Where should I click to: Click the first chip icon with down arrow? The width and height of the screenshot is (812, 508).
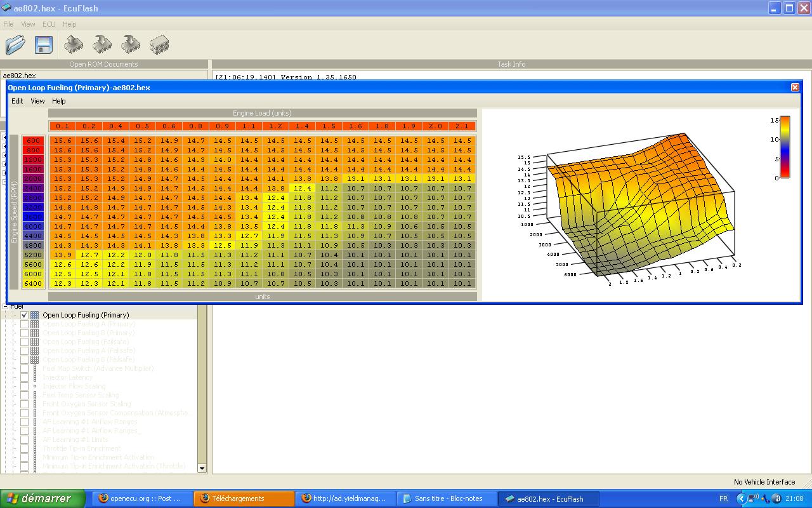tap(102, 44)
